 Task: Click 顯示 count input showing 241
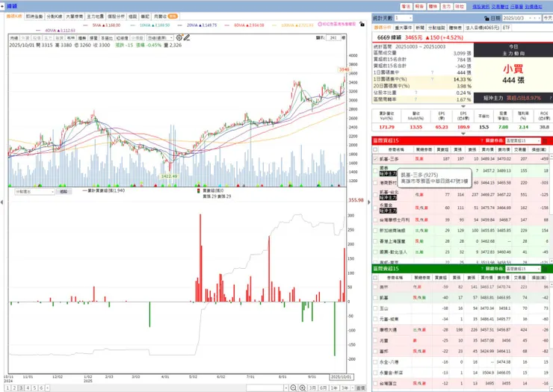[x=333, y=38]
